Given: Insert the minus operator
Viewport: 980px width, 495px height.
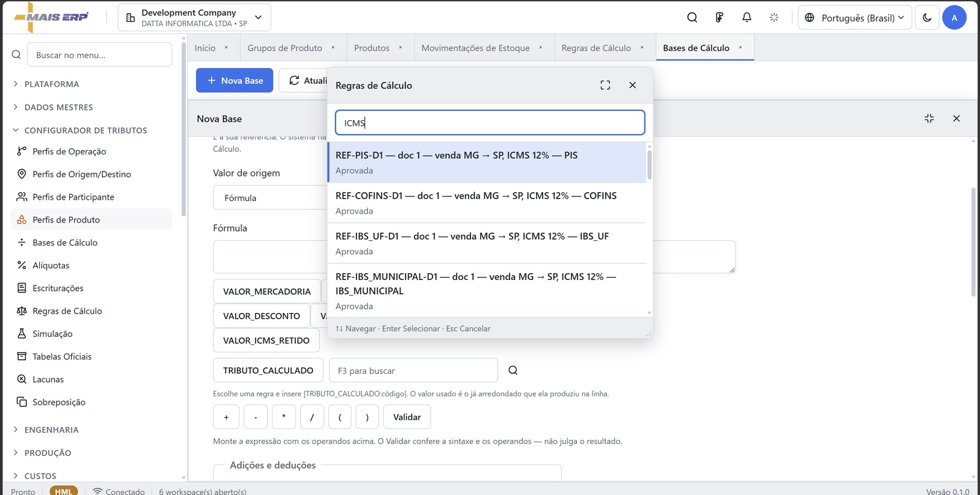Looking at the screenshot, I should [x=255, y=417].
